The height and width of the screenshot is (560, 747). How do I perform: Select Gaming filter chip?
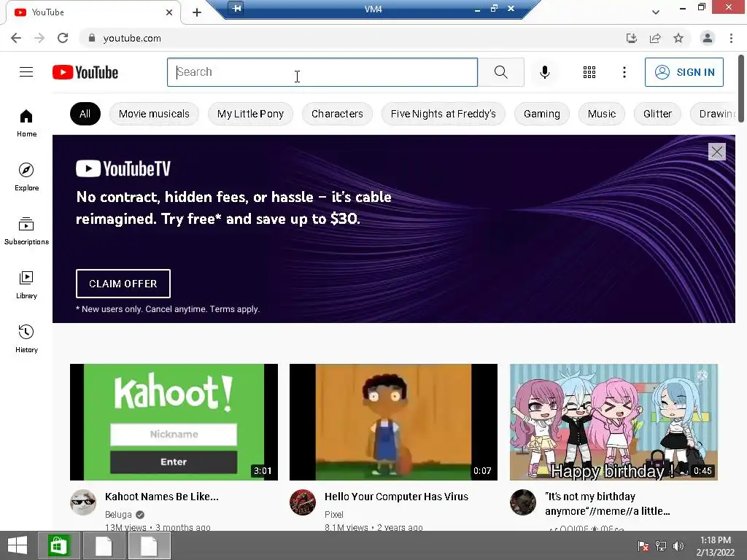pyautogui.click(x=542, y=114)
